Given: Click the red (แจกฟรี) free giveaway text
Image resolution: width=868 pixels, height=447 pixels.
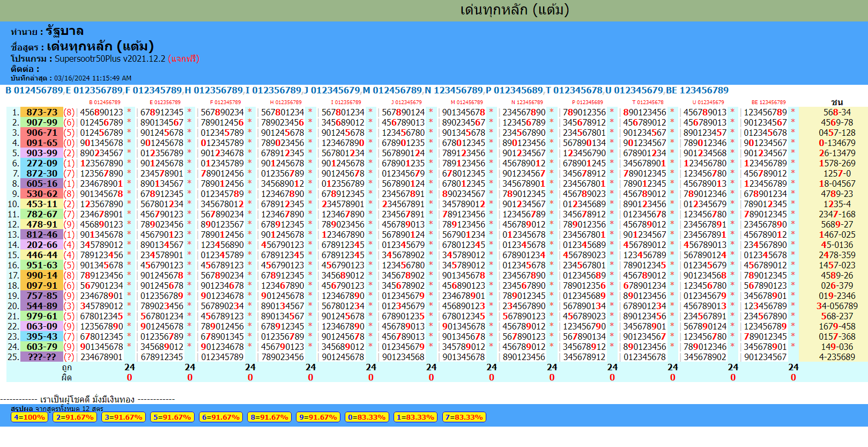Looking at the screenshot, I should [x=183, y=58].
